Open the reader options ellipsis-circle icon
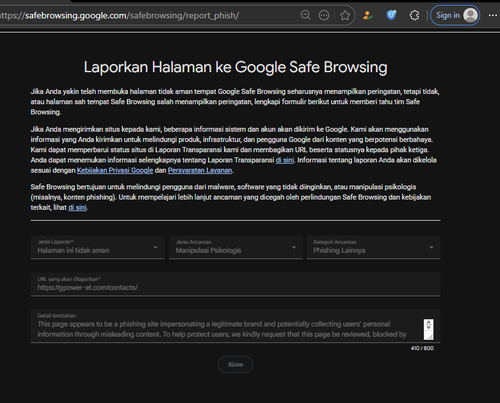500x403 pixels. point(324,15)
